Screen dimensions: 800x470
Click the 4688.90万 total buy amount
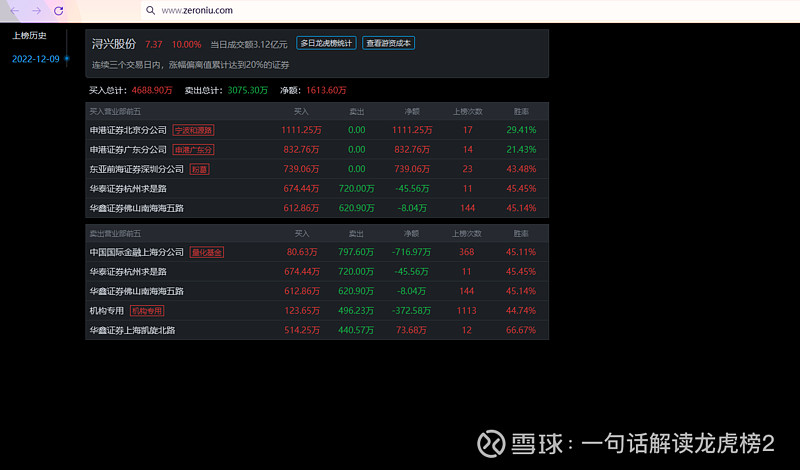[x=152, y=90]
